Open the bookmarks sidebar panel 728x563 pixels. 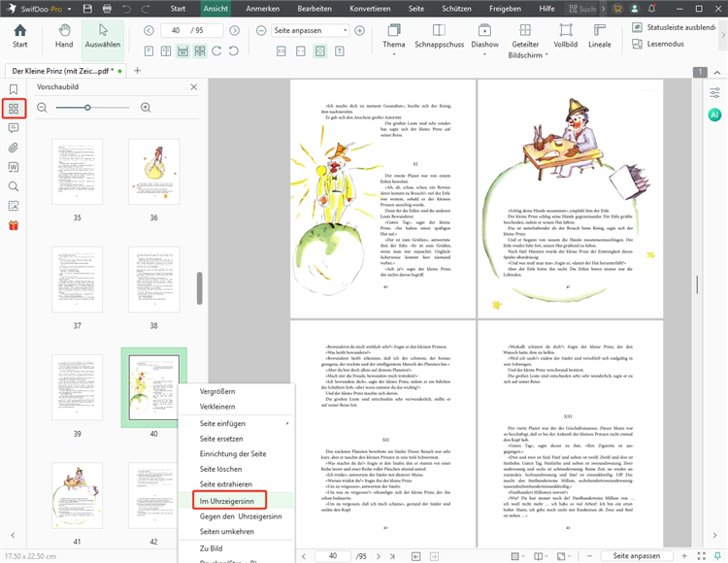pyautogui.click(x=14, y=89)
